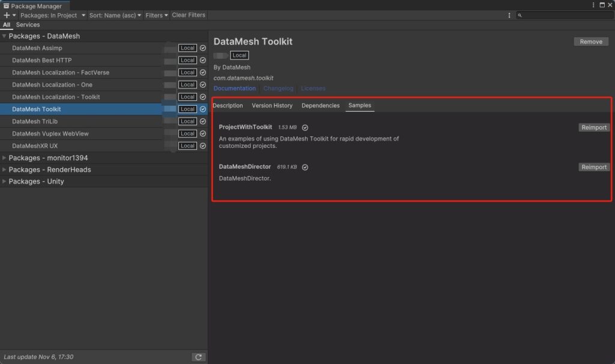
Task: Click the imported checkmark next to DataMeshDirector
Action: click(304, 167)
